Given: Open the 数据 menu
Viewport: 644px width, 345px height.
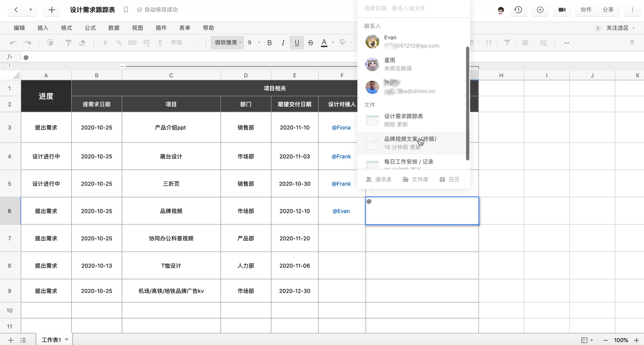Looking at the screenshot, I should pyautogui.click(x=114, y=28).
